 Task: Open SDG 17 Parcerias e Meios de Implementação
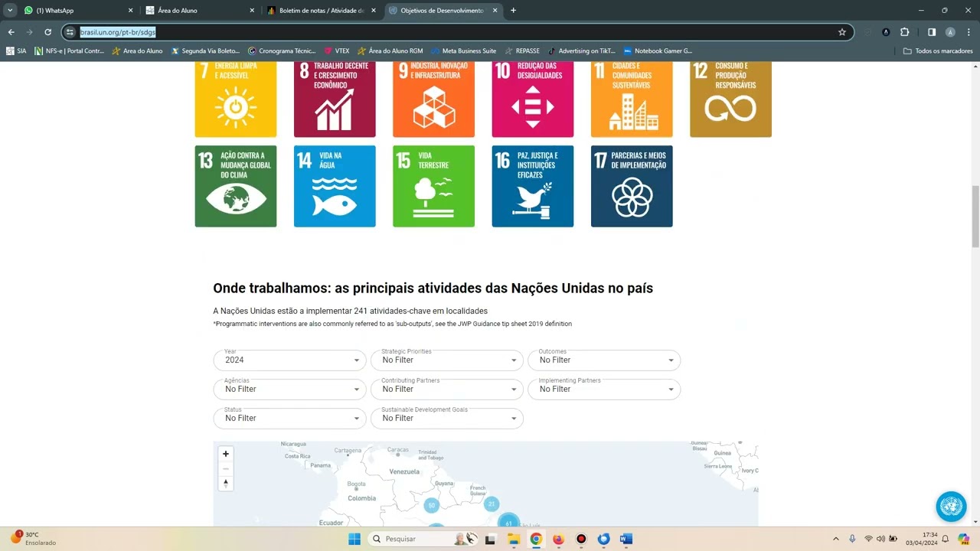pos(632,186)
